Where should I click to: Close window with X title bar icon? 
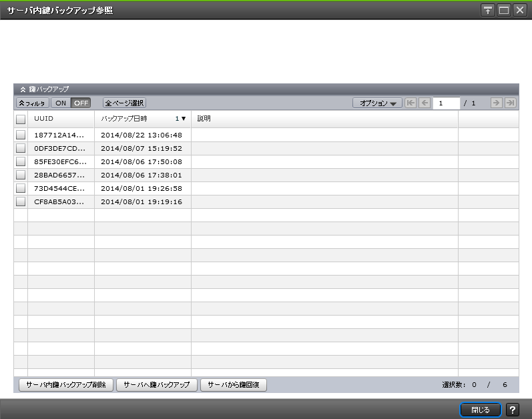520,10
